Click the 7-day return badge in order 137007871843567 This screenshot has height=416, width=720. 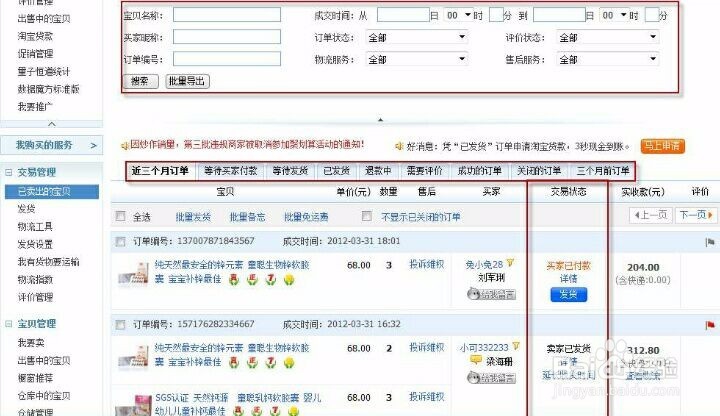click(271, 279)
